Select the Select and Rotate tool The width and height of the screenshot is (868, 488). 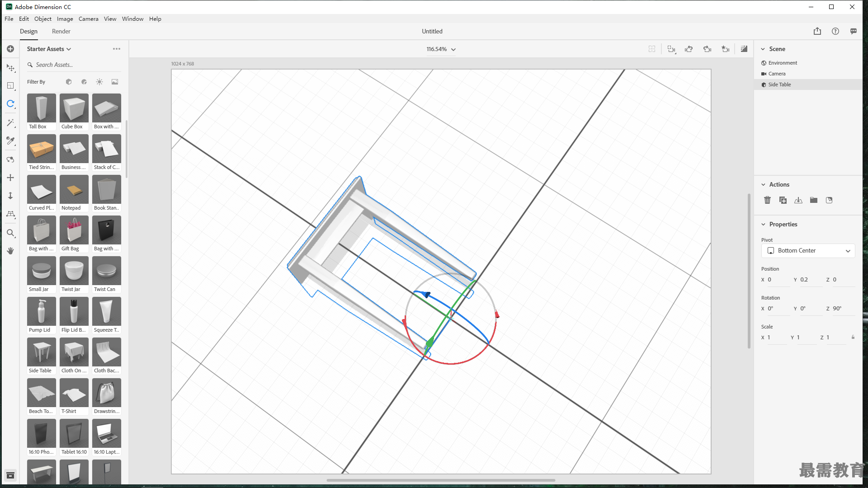tap(10, 104)
